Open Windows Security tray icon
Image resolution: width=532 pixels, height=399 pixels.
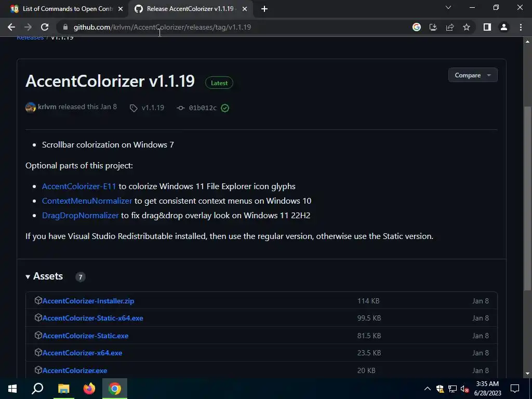click(x=440, y=389)
